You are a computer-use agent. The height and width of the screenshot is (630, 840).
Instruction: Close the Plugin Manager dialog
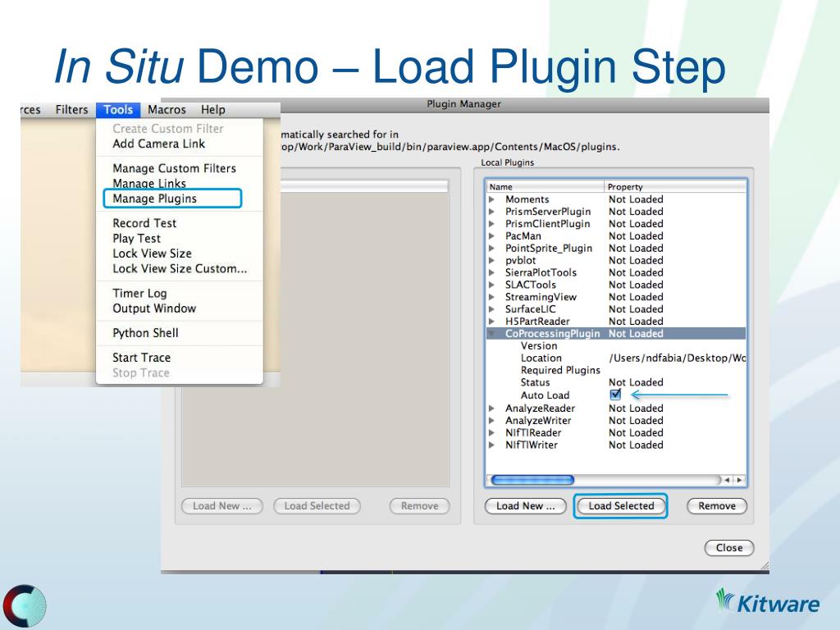tap(729, 547)
